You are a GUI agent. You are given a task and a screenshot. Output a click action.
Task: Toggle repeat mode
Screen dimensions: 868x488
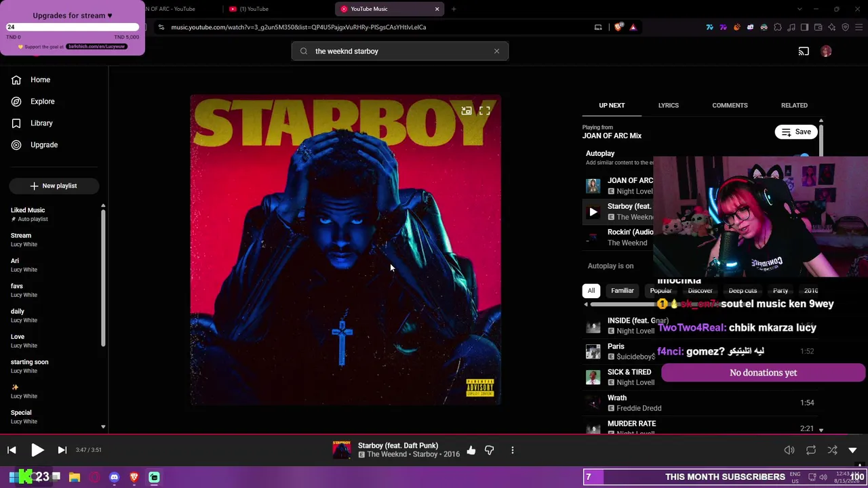tap(811, 450)
